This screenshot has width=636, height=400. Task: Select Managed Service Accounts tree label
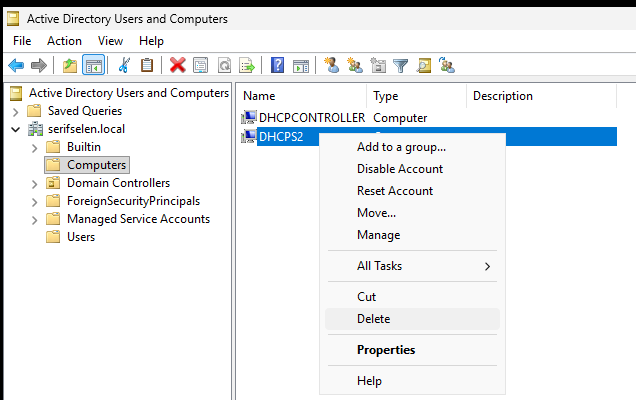click(x=138, y=219)
